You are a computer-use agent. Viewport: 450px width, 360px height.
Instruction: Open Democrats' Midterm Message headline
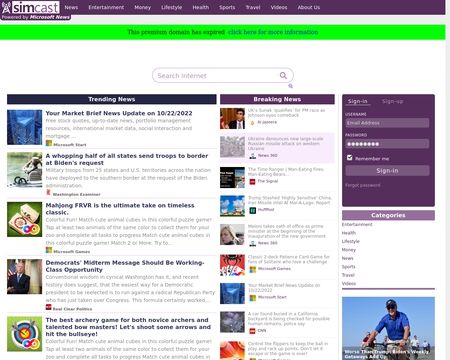pyautogui.click(x=125, y=266)
